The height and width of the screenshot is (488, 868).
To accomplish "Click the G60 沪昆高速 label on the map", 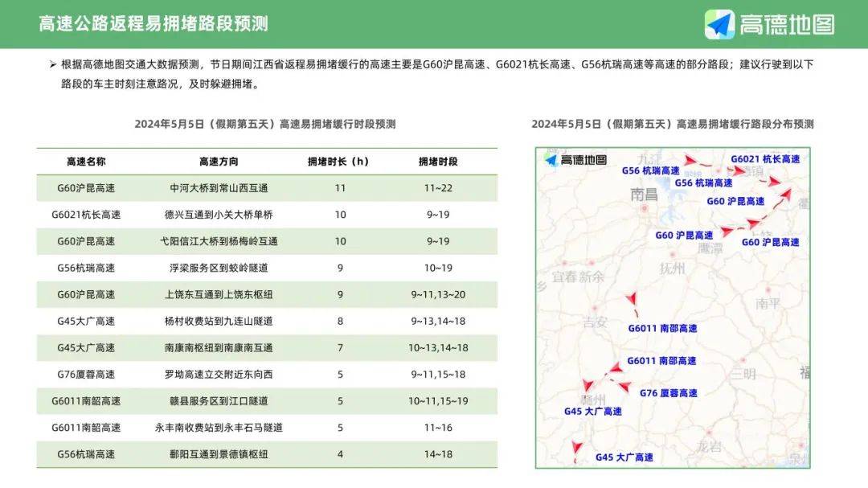I will click(737, 201).
